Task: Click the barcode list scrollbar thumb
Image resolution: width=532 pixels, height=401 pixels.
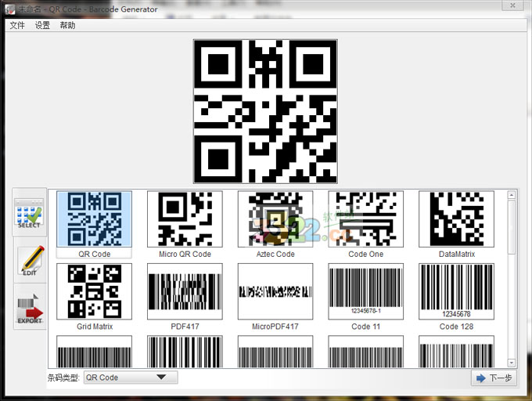Action: click(512, 226)
